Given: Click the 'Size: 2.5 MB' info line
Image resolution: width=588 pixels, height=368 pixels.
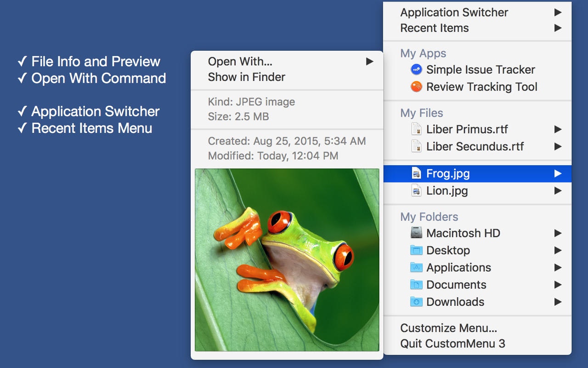Looking at the screenshot, I should click(x=238, y=117).
